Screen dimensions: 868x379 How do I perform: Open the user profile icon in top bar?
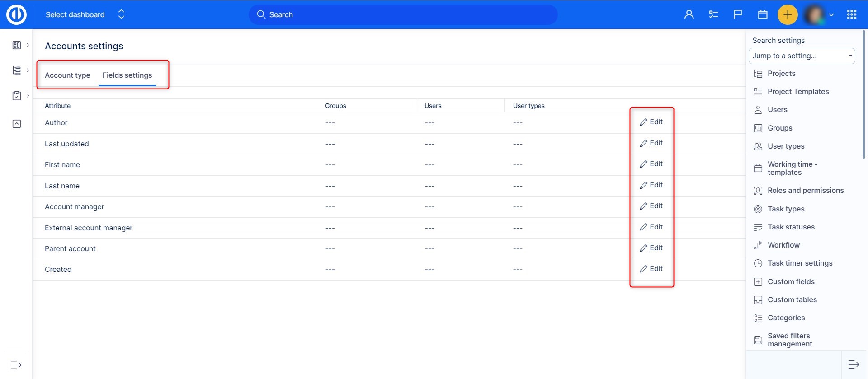(689, 14)
